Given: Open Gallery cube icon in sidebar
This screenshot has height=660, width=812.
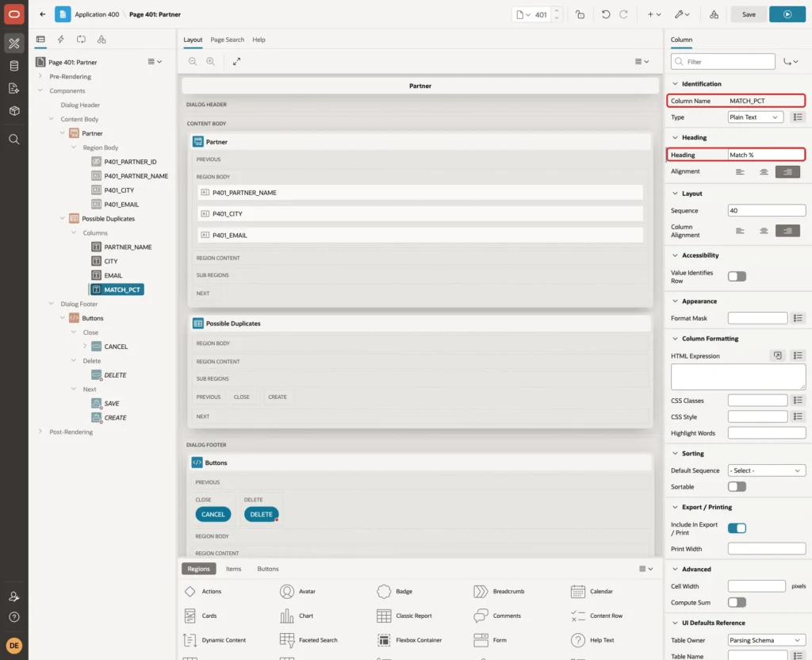Looking at the screenshot, I should (14, 111).
